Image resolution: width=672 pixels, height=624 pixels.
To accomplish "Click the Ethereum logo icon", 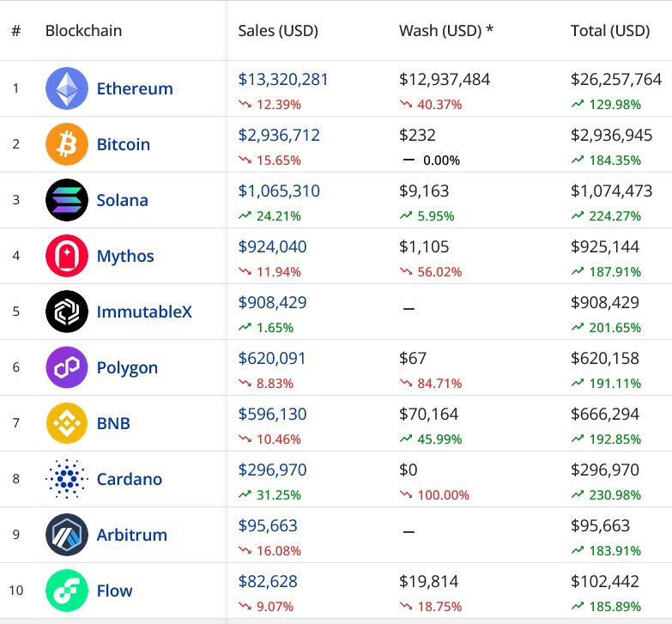I will 67,88.
